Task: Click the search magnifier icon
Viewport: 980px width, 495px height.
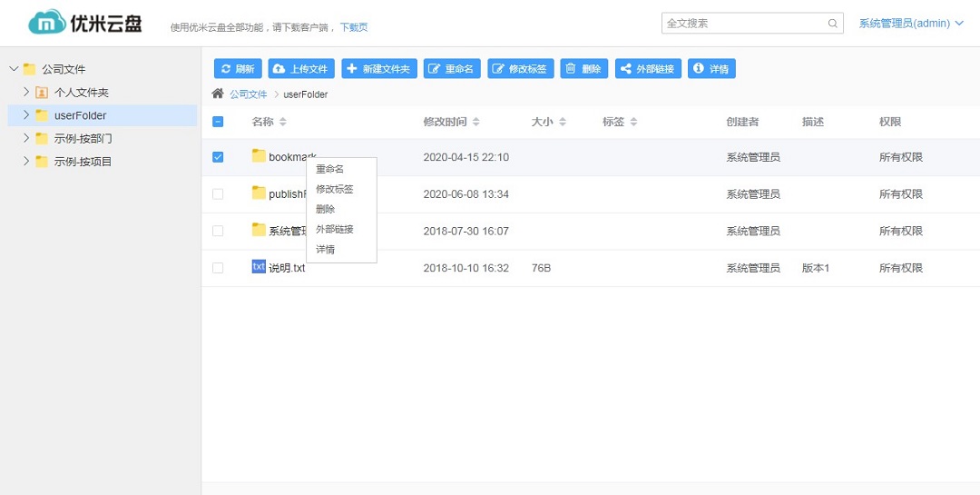Action: point(833,24)
